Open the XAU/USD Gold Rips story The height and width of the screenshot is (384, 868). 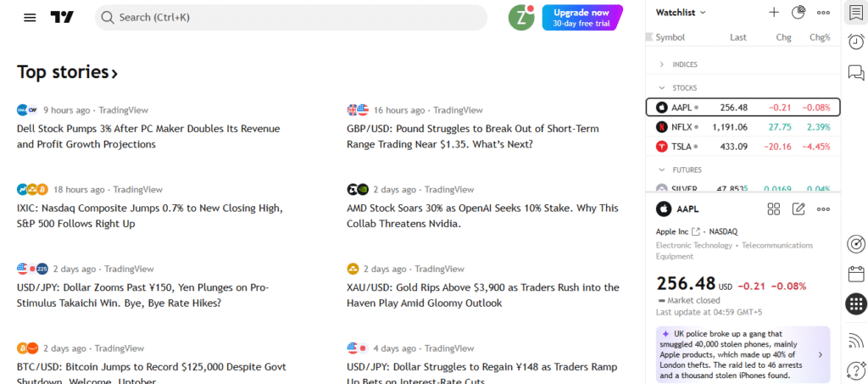click(482, 296)
